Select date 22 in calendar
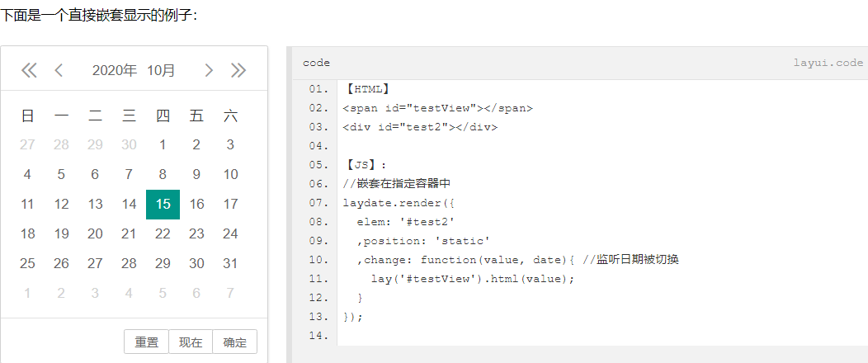The width and height of the screenshot is (868, 363). pos(163,233)
